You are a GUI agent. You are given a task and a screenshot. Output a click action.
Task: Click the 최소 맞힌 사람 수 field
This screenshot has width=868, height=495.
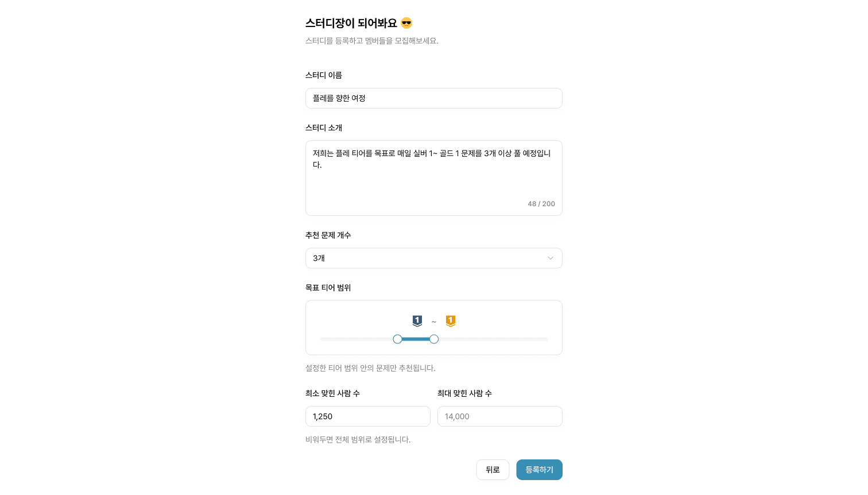click(367, 416)
